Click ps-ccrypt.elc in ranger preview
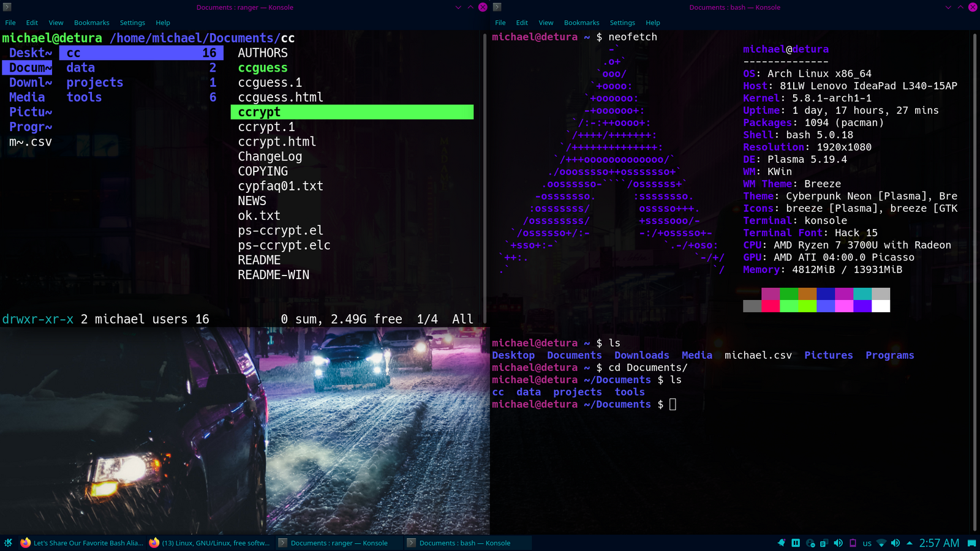The image size is (980, 551). [x=284, y=245]
